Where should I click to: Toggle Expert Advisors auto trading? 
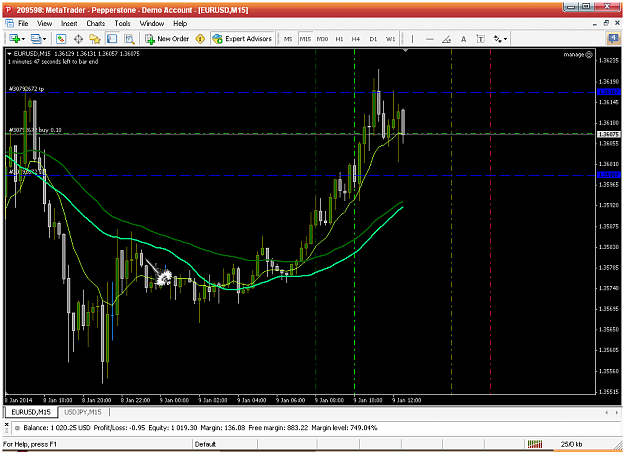[x=242, y=39]
